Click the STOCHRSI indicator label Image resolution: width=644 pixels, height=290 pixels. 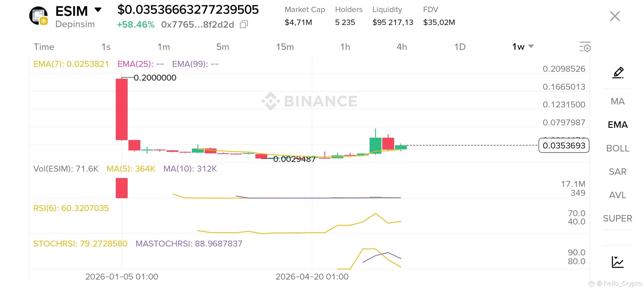click(80, 244)
